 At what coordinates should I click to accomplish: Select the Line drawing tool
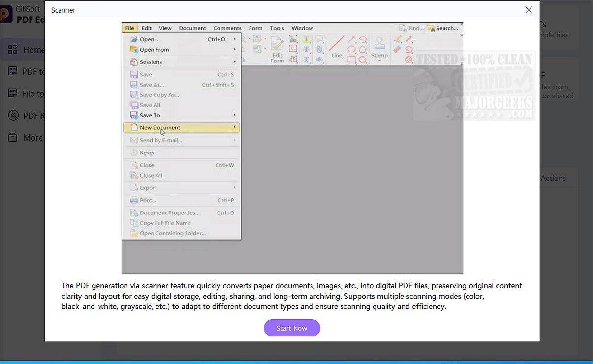tap(337, 48)
